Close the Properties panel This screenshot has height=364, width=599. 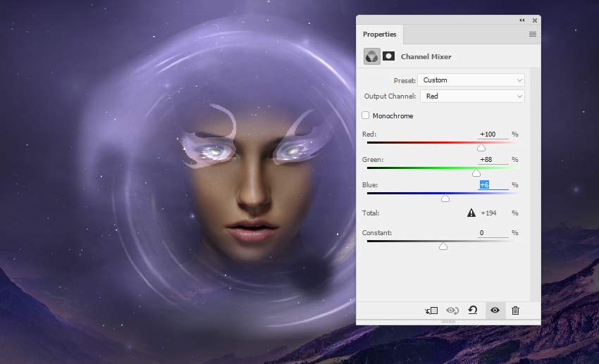[535, 20]
